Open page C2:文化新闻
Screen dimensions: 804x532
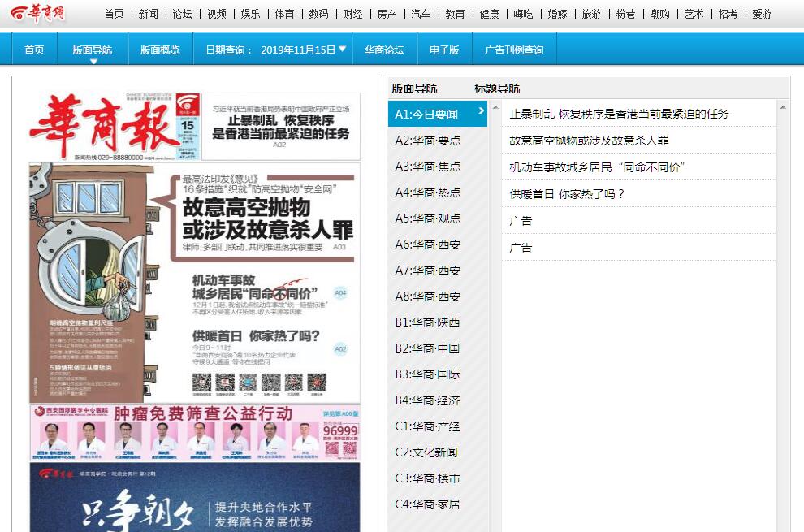point(426,452)
